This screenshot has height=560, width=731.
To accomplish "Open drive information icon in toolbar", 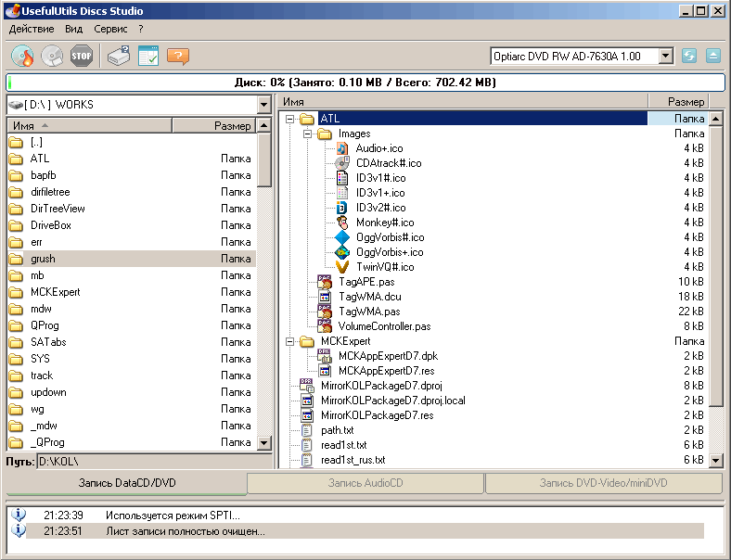I will pos(119,57).
